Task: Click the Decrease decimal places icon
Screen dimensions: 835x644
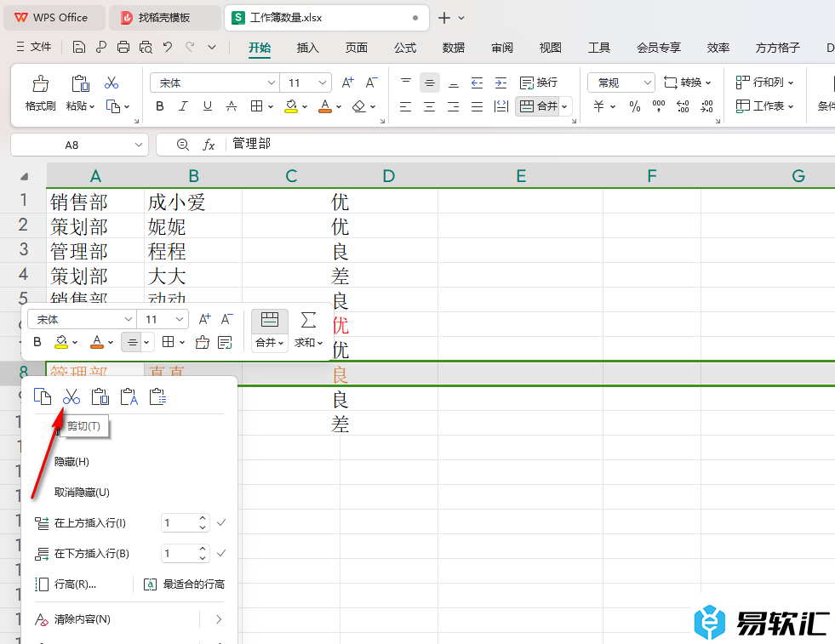Action: click(x=706, y=106)
